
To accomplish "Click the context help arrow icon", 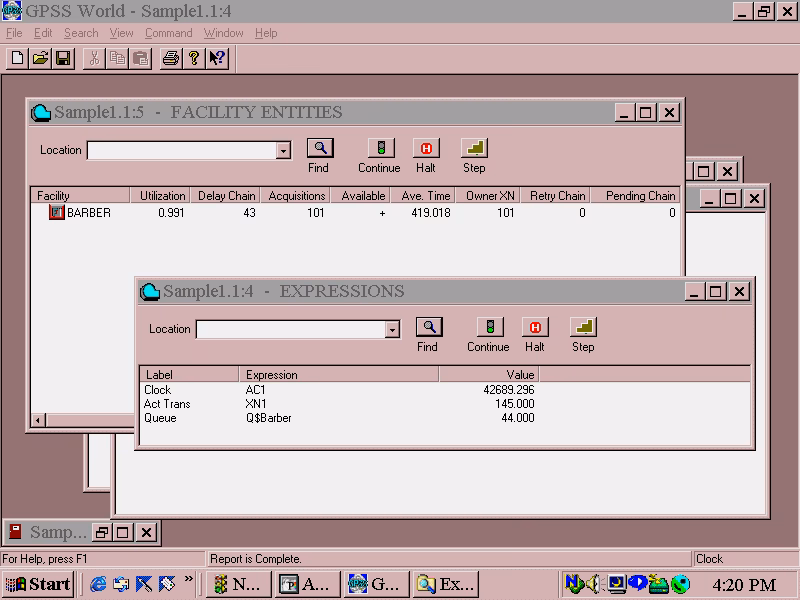I will tap(217, 58).
